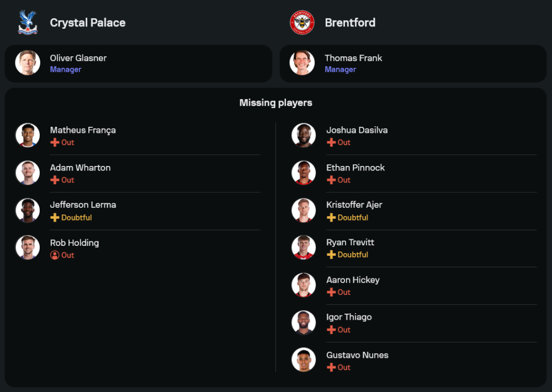Open Ethan Pinnock's player name link
Image resolution: width=552 pixels, height=392 pixels.
[355, 168]
